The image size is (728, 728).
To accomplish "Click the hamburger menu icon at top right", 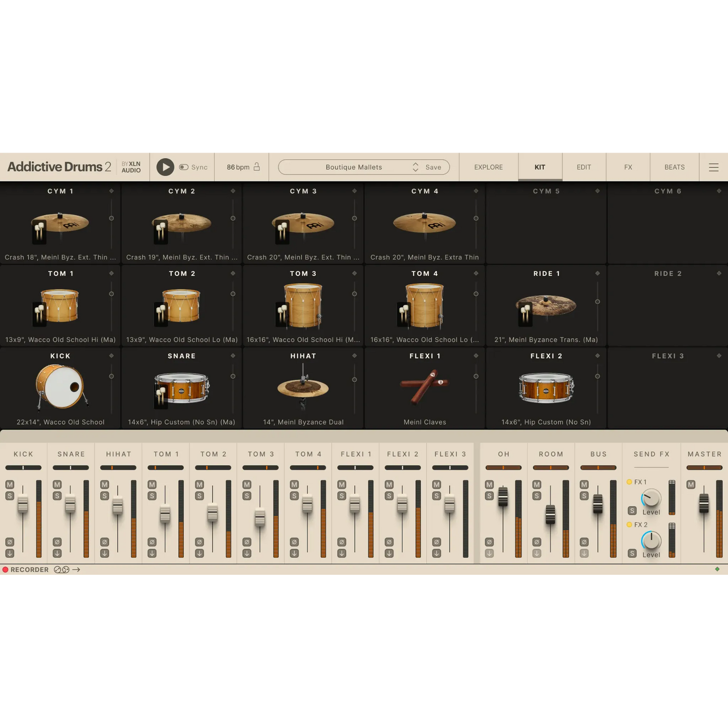I will click(x=714, y=167).
